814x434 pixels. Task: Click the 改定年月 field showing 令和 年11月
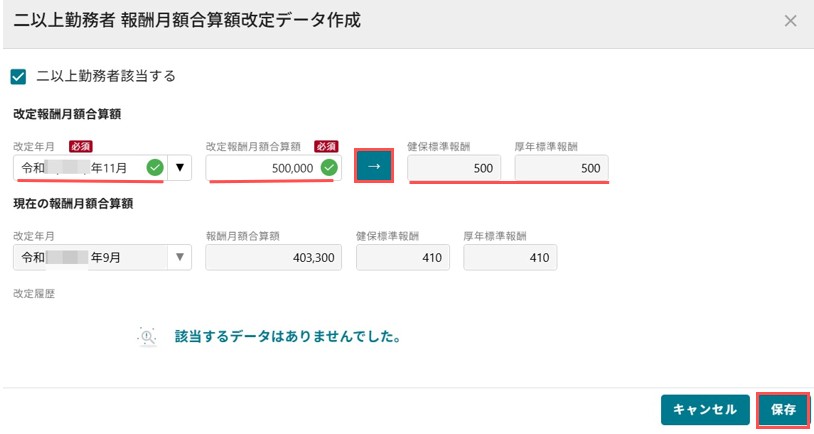tap(90, 168)
